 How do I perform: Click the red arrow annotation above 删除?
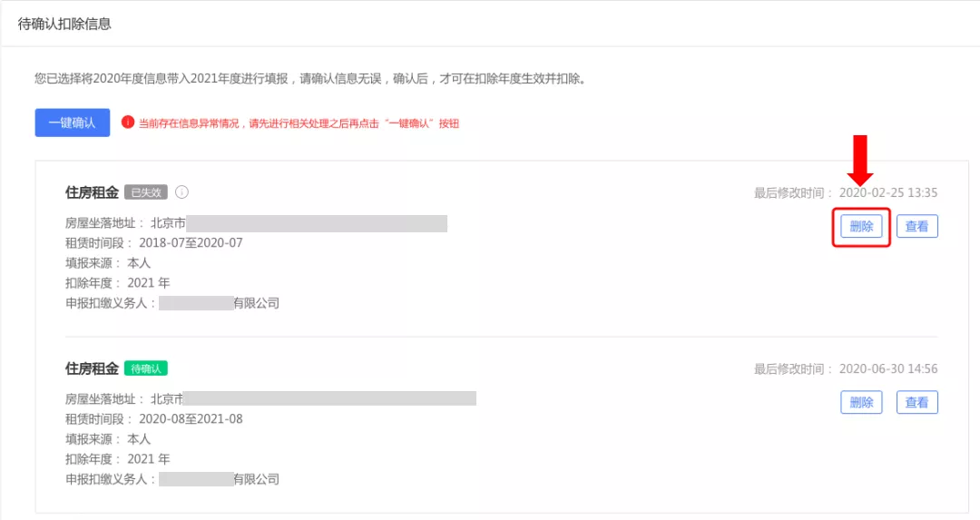point(860,160)
